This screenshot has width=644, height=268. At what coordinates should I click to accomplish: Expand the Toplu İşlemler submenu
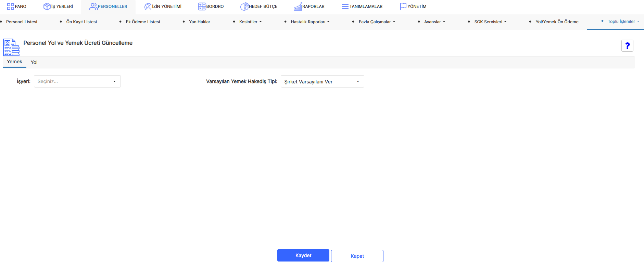point(623,22)
